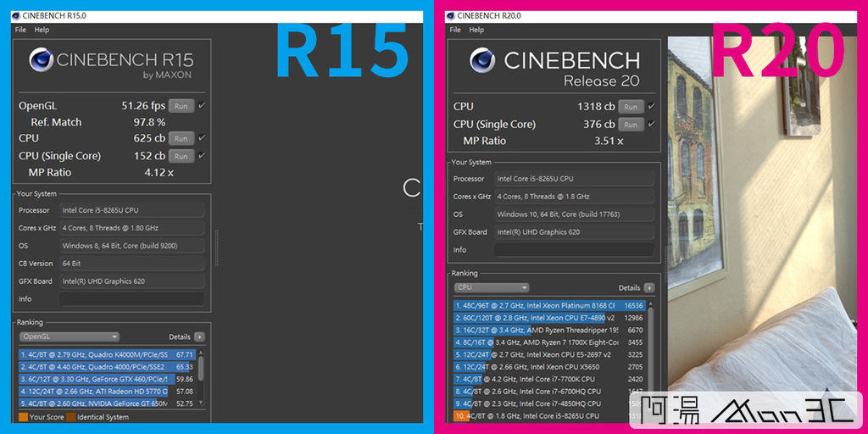868x434 pixels.
Task: Open File menu in Cinebench R15 window
Action: pos(20,30)
